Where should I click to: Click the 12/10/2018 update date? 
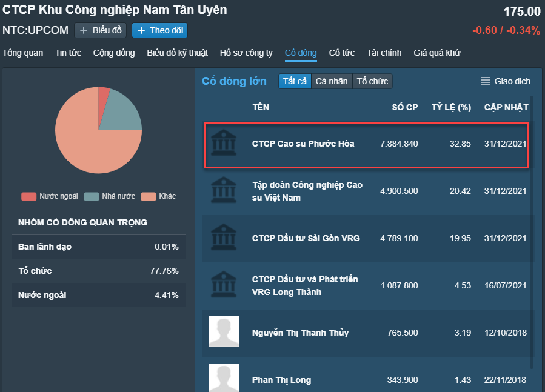(x=506, y=333)
